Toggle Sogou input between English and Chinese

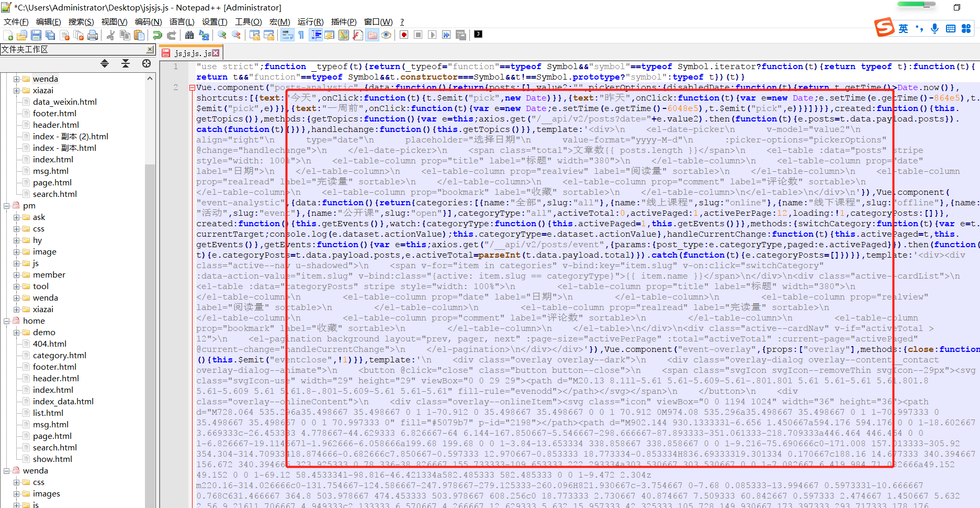click(x=904, y=29)
